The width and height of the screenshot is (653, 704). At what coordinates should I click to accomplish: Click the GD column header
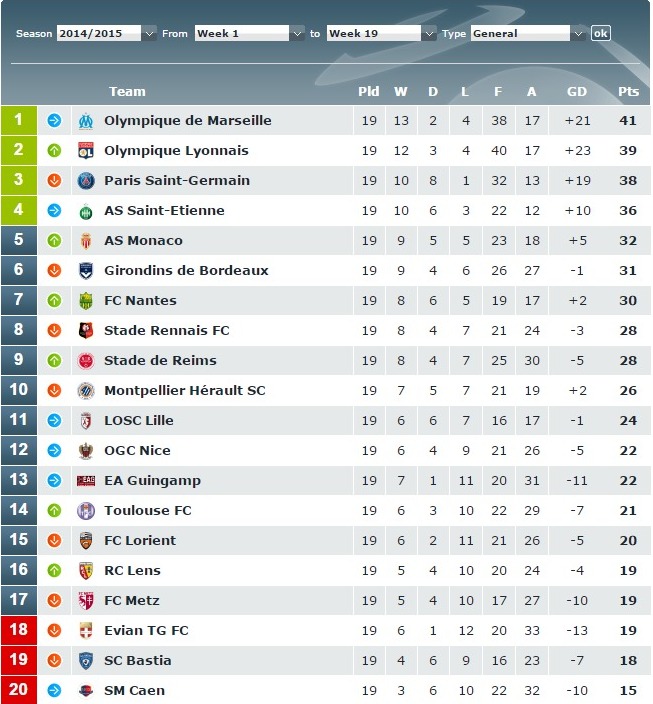tap(577, 92)
